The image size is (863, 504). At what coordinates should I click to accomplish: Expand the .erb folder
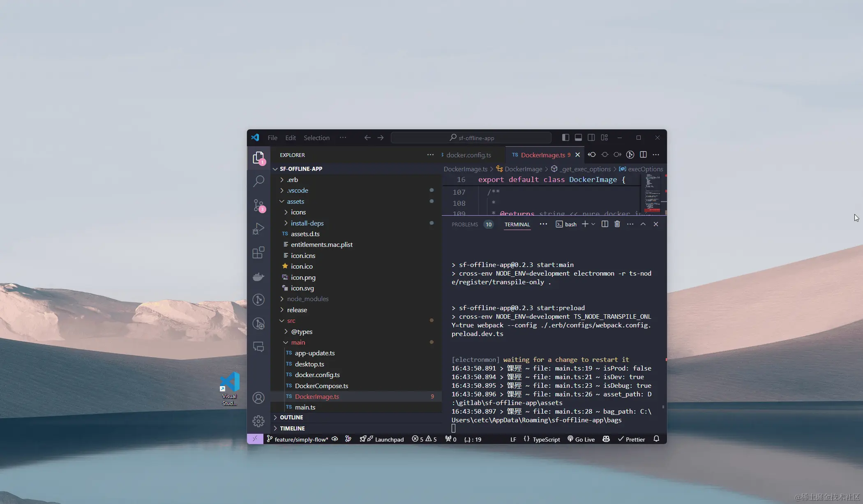pyautogui.click(x=356, y=180)
